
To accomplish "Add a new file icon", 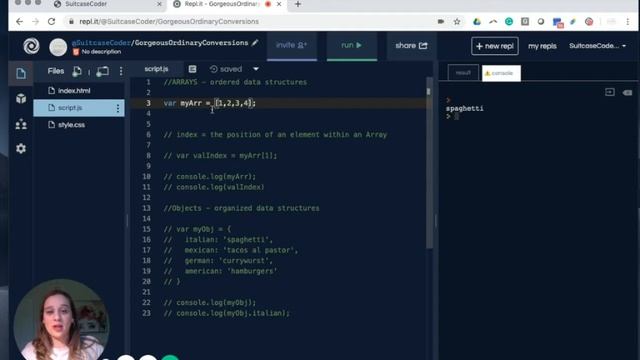I will [77, 71].
